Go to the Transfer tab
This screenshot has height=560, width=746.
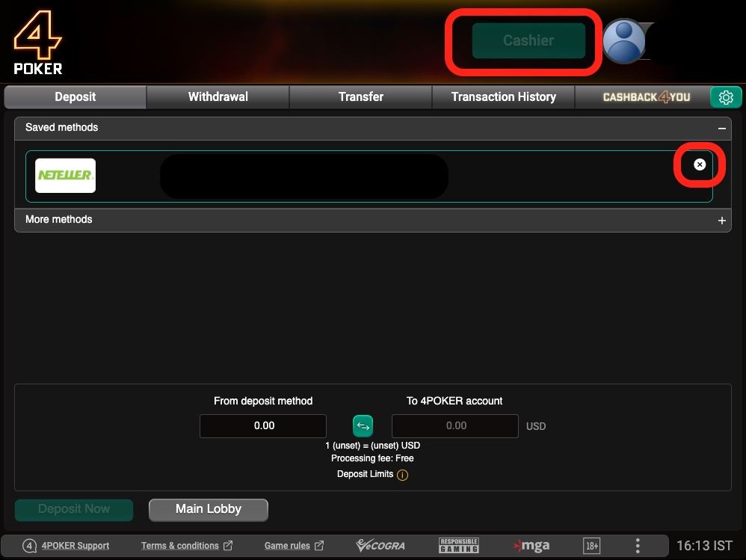(360, 97)
